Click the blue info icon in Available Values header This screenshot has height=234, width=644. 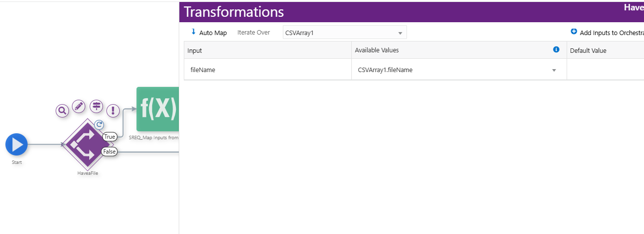pyautogui.click(x=556, y=49)
